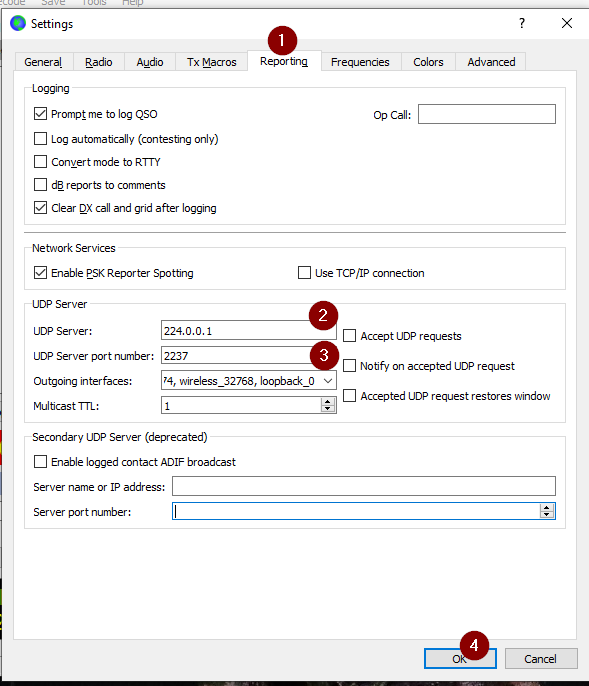
Task: Enable Use TCP/IP connection
Action: click(x=304, y=273)
